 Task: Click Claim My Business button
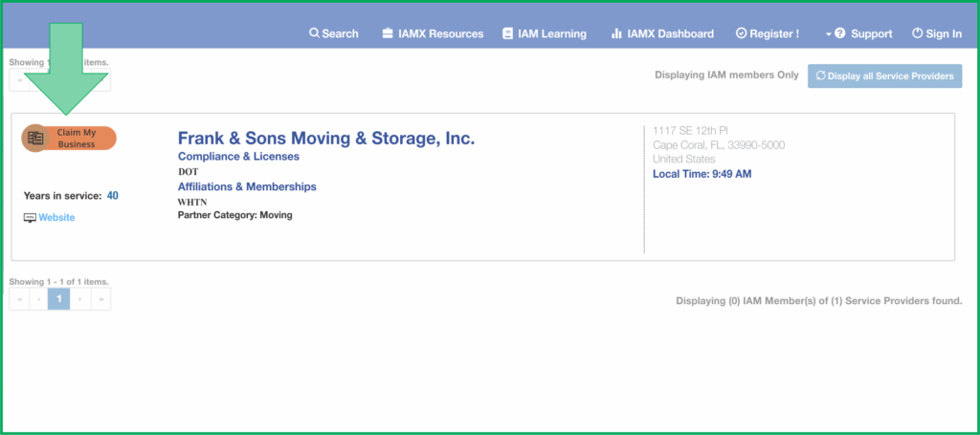coord(69,139)
